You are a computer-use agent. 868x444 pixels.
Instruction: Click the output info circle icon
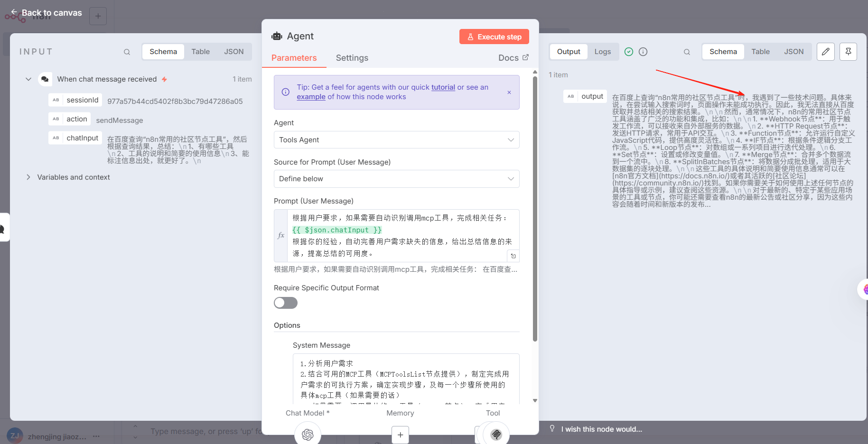point(643,52)
